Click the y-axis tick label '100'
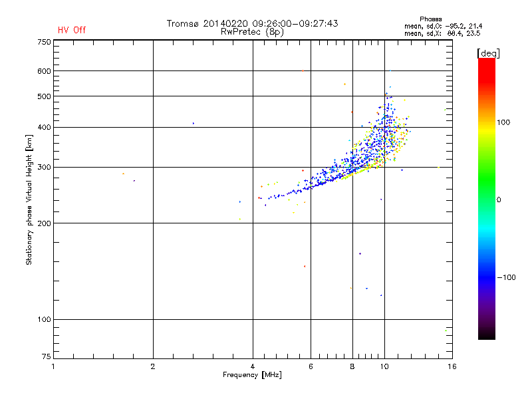The width and height of the screenshot is (532, 399). tap(44, 319)
